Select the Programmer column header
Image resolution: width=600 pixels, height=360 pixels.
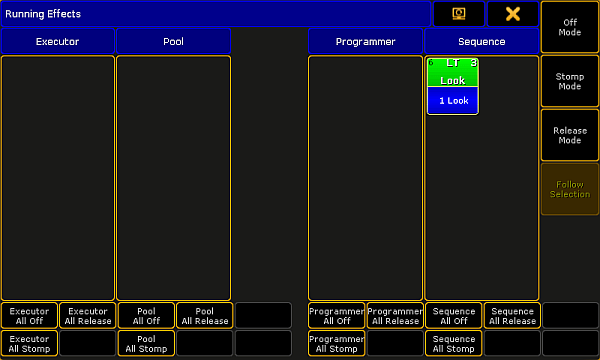click(x=365, y=41)
